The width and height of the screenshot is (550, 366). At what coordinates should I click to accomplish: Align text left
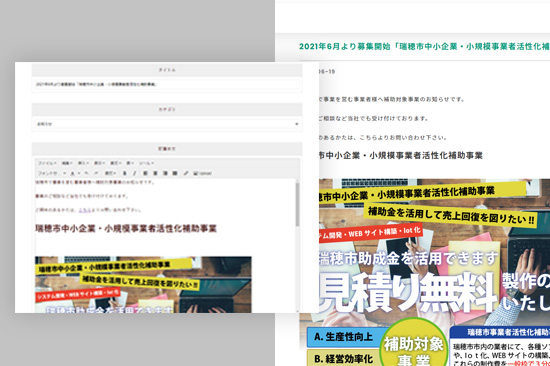point(145,173)
